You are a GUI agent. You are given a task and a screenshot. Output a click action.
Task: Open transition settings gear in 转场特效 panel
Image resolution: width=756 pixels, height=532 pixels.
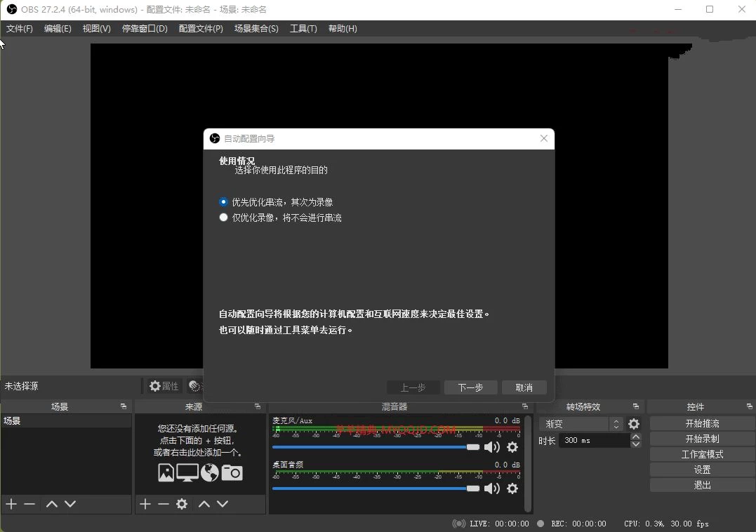point(634,424)
